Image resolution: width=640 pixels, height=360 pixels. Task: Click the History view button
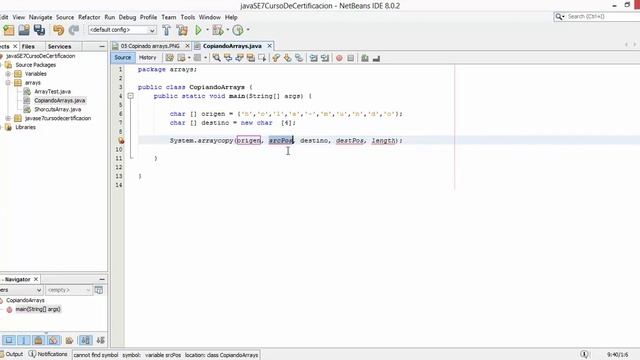click(x=147, y=58)
